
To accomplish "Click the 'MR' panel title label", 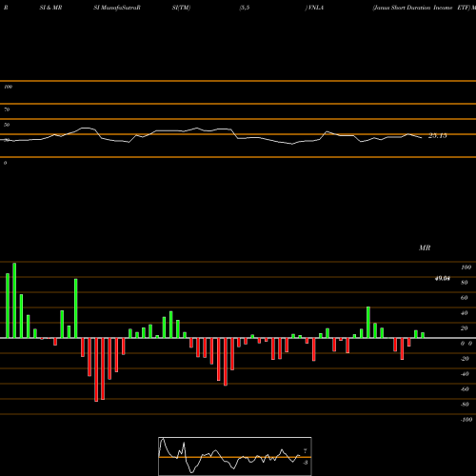I will [425, 248].
